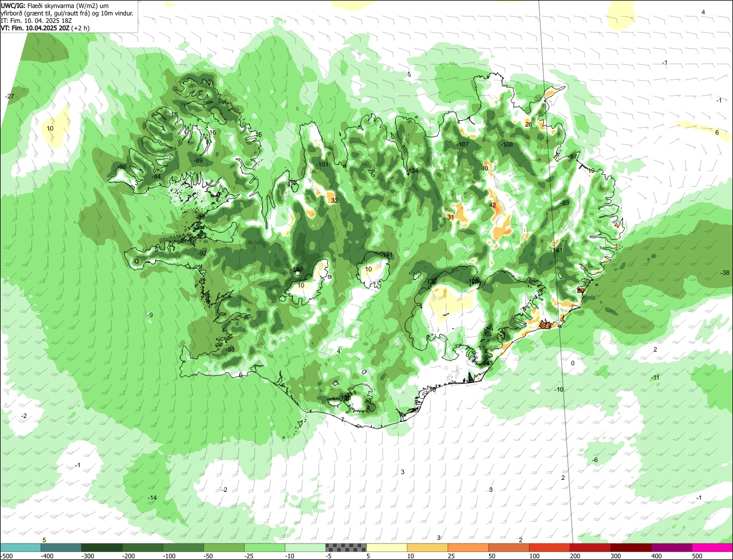
Task: Click the 26 value in the northeast
Action: pyautogui.click(x=529, y=124)
